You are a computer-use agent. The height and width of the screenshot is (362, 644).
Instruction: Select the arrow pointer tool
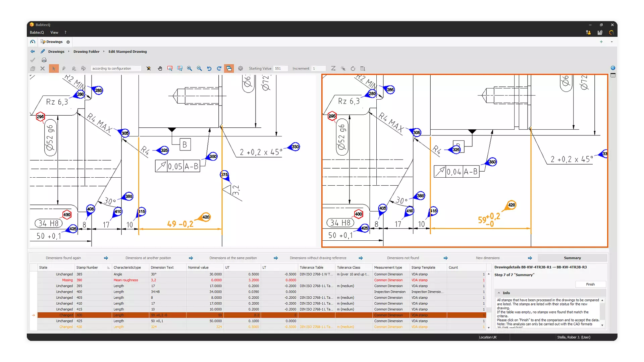(54, 68)
